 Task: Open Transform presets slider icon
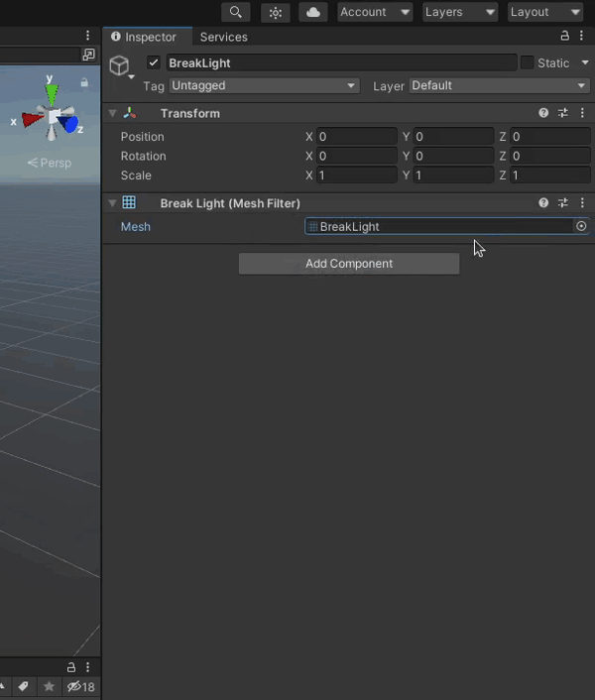[x=563, y=113]
